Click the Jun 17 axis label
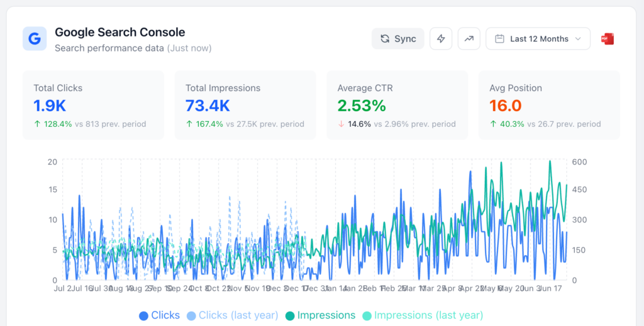The image size is (644, 326). click(x=550, y=289)
